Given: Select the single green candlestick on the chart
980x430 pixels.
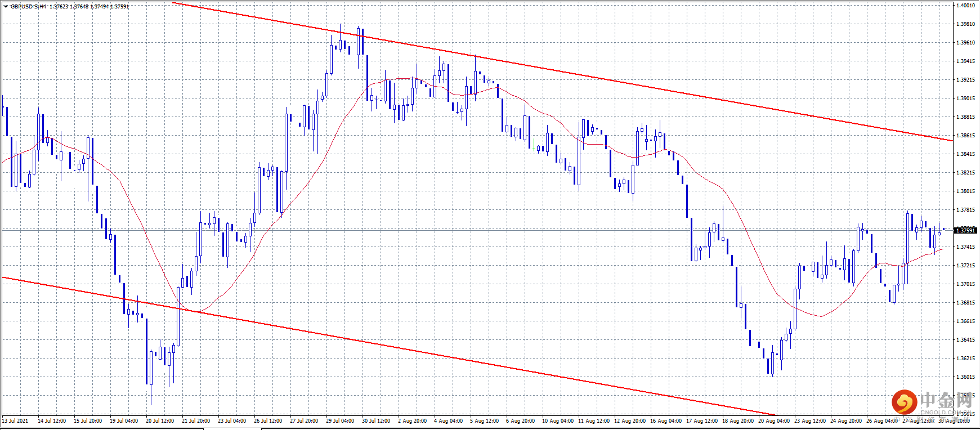Looking at the screenshot, I should [x=534, y=145].
